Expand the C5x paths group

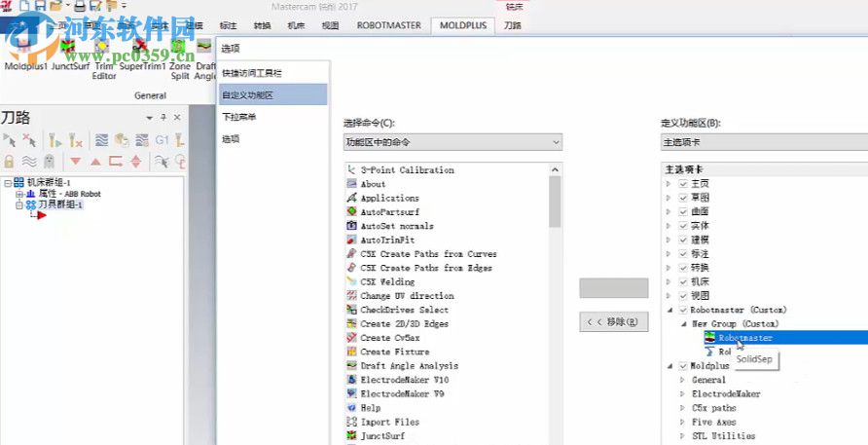point(682,407)
